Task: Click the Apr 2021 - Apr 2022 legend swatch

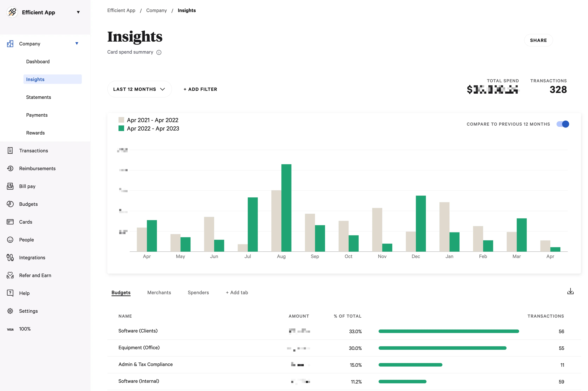Action: 121,120
